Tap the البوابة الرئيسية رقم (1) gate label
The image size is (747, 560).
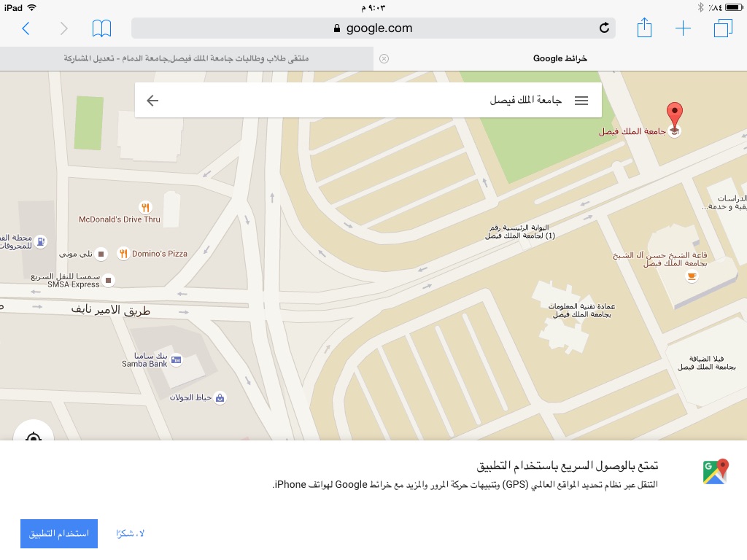click(x=520, y=231)
